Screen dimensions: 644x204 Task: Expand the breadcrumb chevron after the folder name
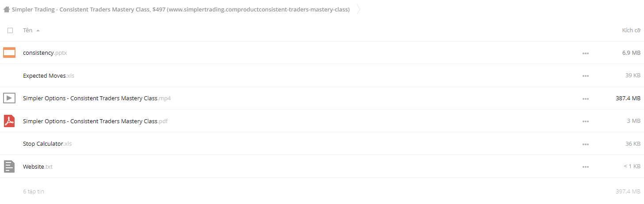click(358, 9)
